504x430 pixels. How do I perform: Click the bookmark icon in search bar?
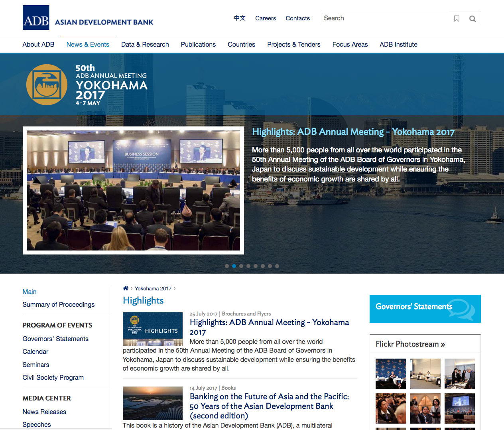457,18
